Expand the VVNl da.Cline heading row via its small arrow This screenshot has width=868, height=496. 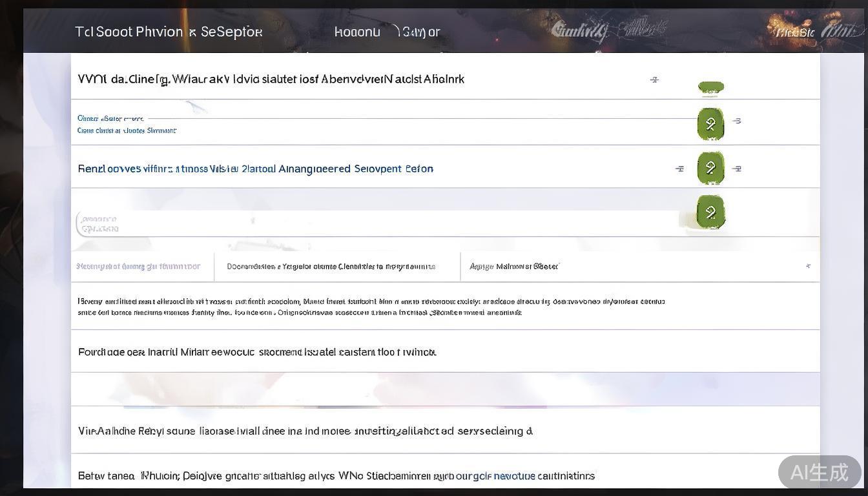point(654,79)
